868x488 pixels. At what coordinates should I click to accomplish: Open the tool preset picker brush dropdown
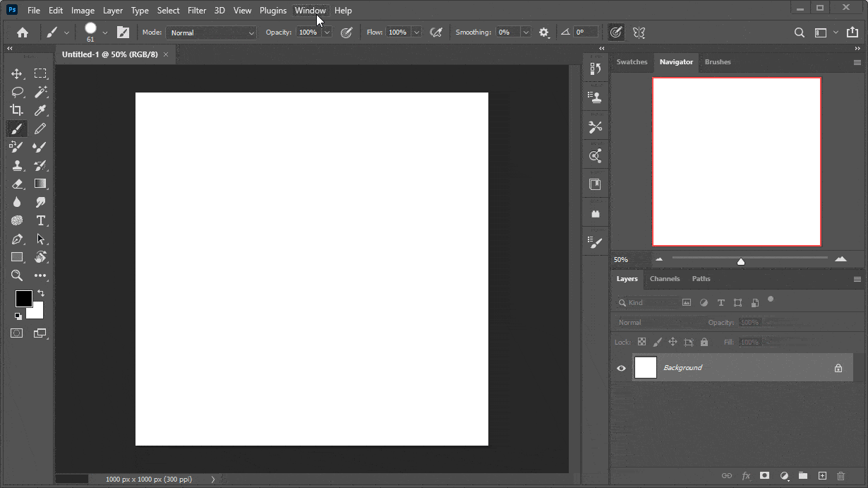pyautogui.click(x=57, y=32)
